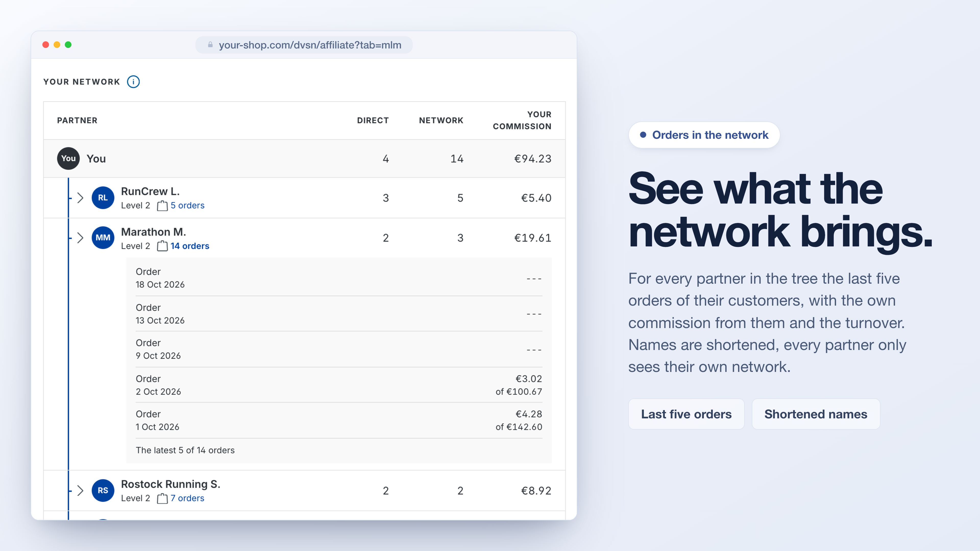Click the Direct column header
980x551 pixels.
373,121
